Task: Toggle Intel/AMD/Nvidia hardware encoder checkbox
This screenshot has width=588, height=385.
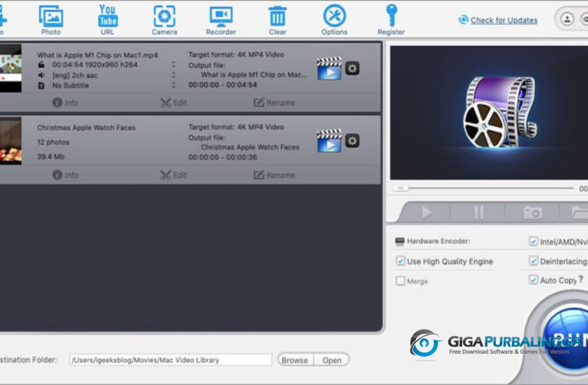Action: point(533,242)
